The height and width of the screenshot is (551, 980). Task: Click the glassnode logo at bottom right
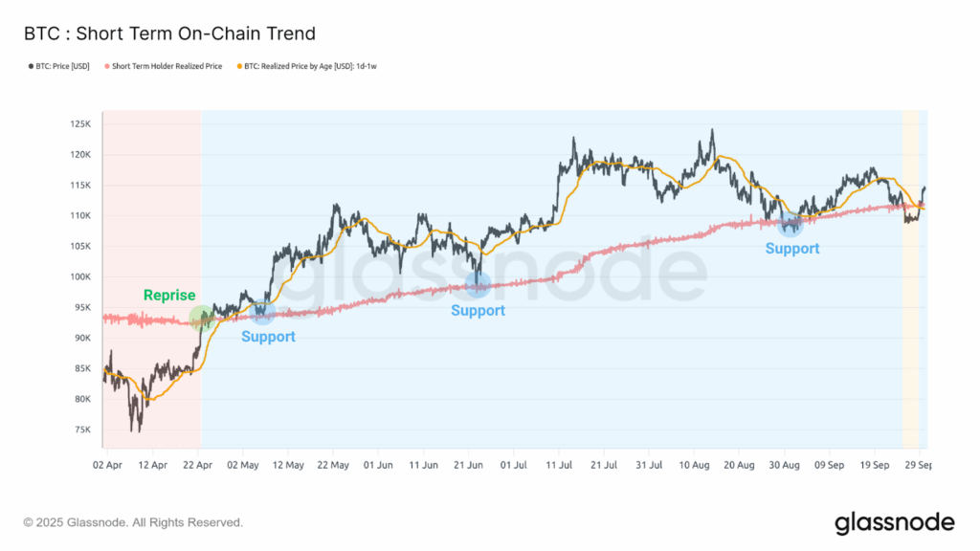(894, 522)
